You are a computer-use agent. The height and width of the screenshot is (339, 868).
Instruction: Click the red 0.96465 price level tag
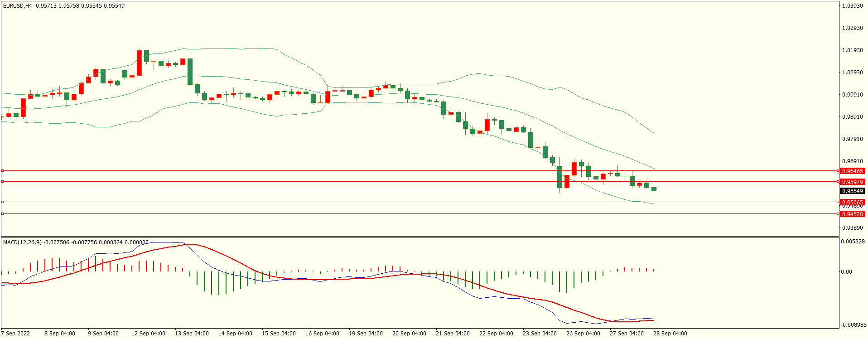point(852,171)
